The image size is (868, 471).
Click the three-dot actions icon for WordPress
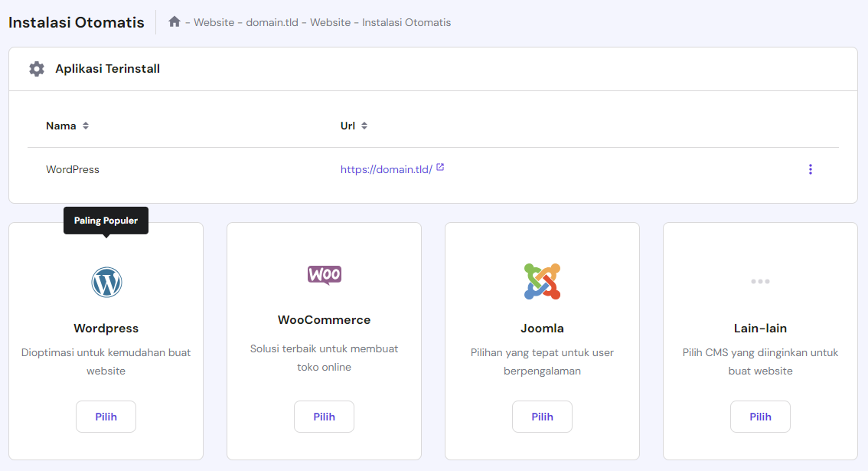(811, 169)
